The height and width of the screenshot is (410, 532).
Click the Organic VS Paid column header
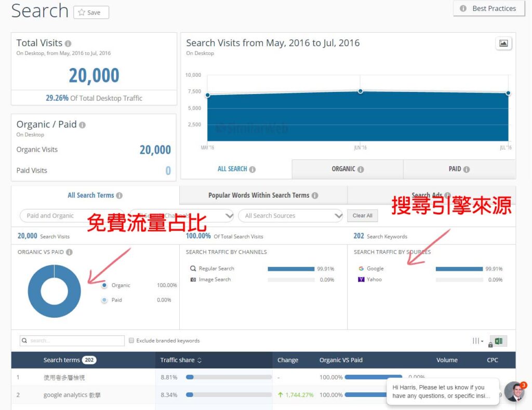(x=341, y=360)
